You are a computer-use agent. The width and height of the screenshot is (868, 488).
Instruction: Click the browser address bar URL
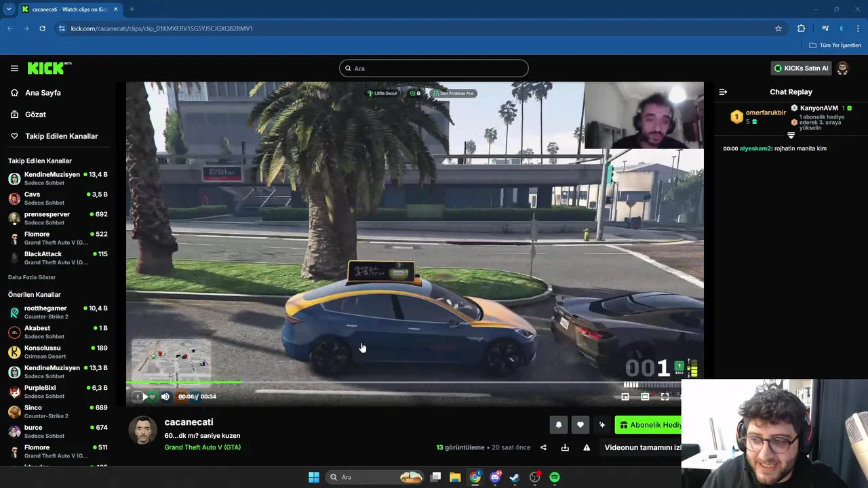(162, 28)
